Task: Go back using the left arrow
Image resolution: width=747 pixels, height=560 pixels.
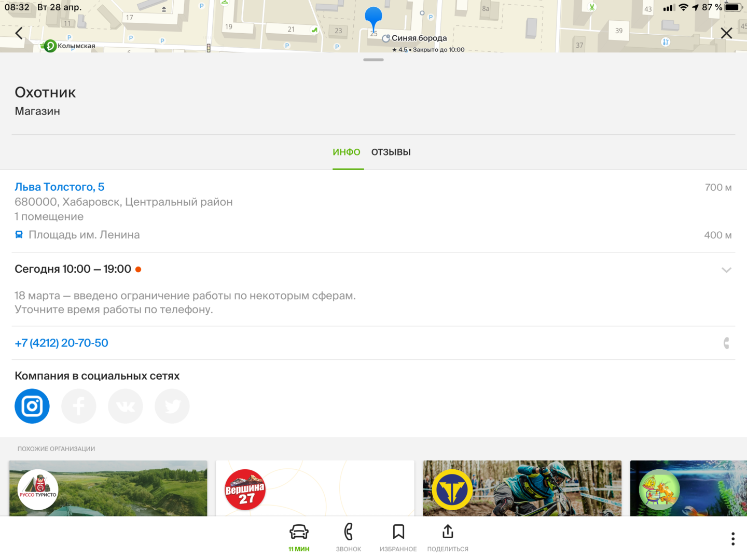Action: point(19,33)
